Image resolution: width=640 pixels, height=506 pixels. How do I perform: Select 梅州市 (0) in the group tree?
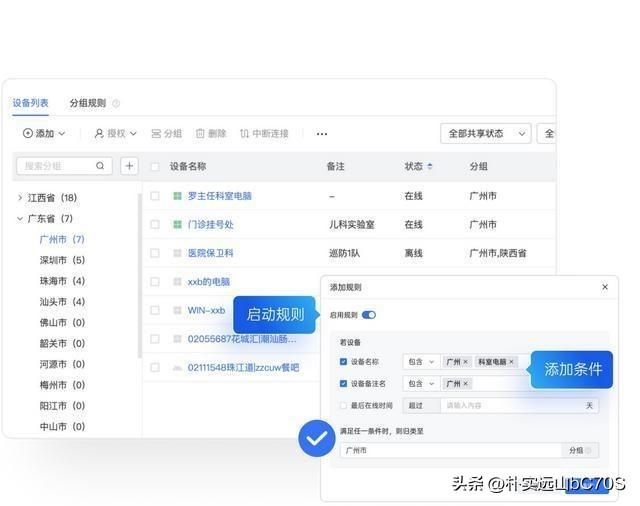62,385
